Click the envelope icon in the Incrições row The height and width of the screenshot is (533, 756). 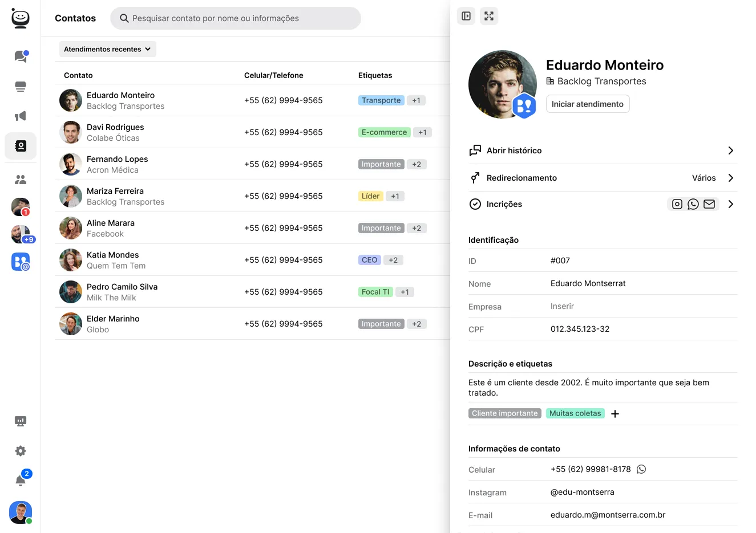coord(709,204)
